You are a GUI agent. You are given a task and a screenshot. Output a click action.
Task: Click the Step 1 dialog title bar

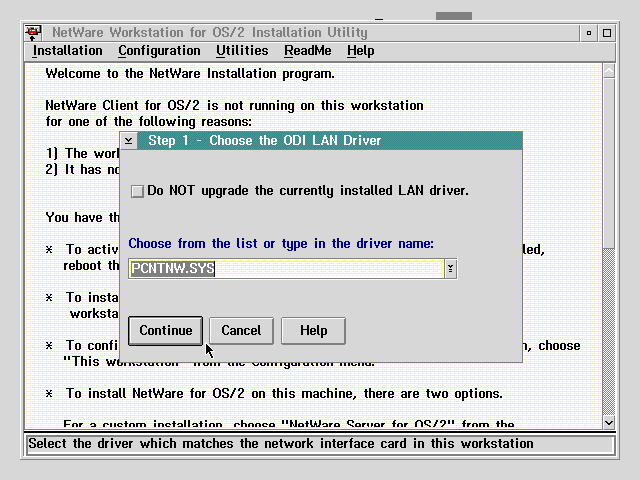[329, 141]
